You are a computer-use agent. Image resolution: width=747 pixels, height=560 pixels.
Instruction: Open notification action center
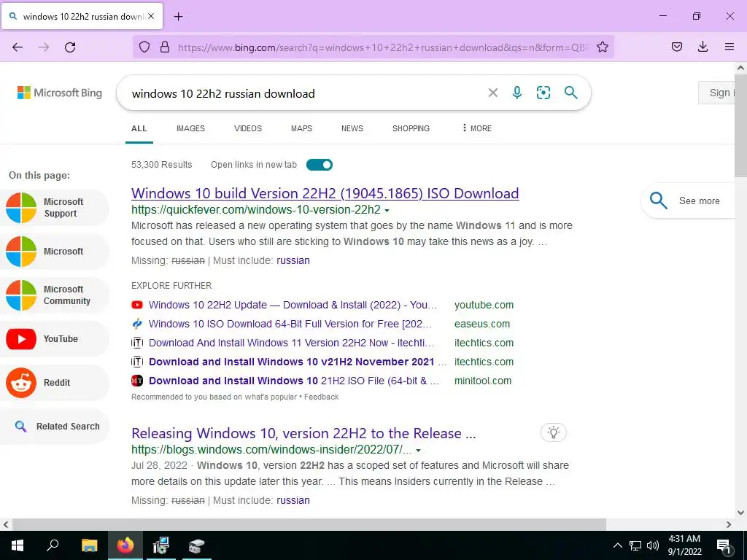pos(724,545)
